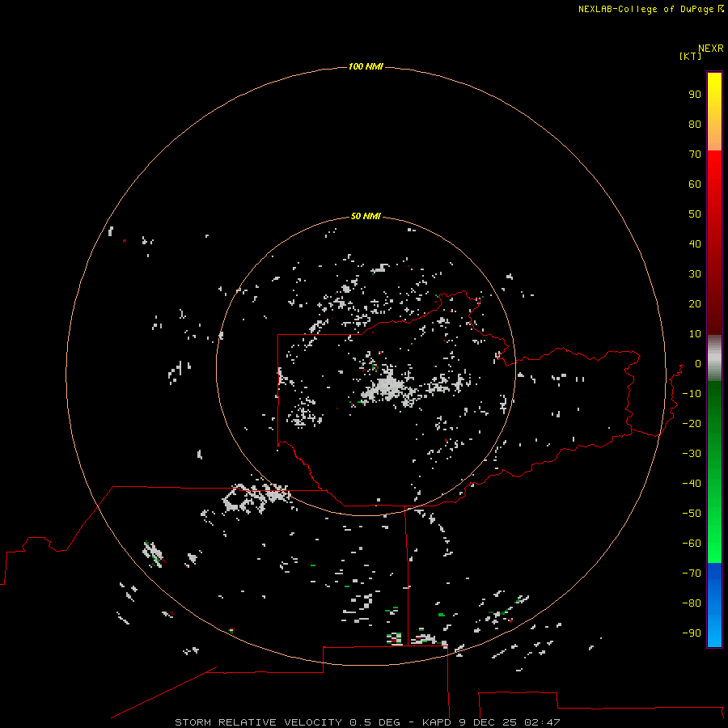
Task: Click the -30 value on the velocity scale
Action: pyautogui.click(x=692, y=454)
